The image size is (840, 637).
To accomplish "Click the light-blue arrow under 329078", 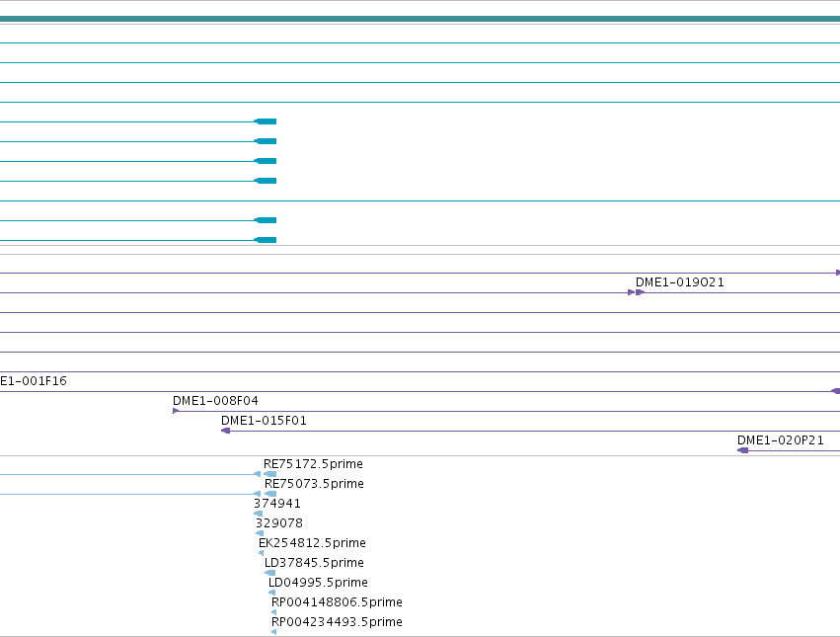I will point(260,533).
